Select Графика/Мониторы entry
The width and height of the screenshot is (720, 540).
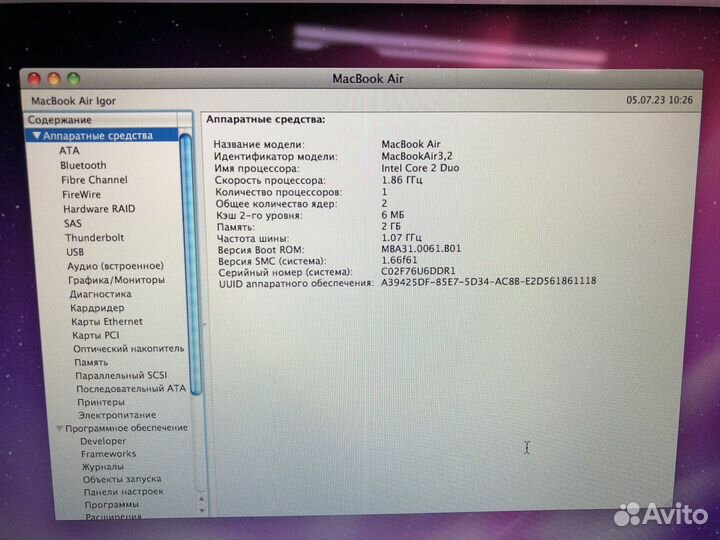tap(116, 280)
